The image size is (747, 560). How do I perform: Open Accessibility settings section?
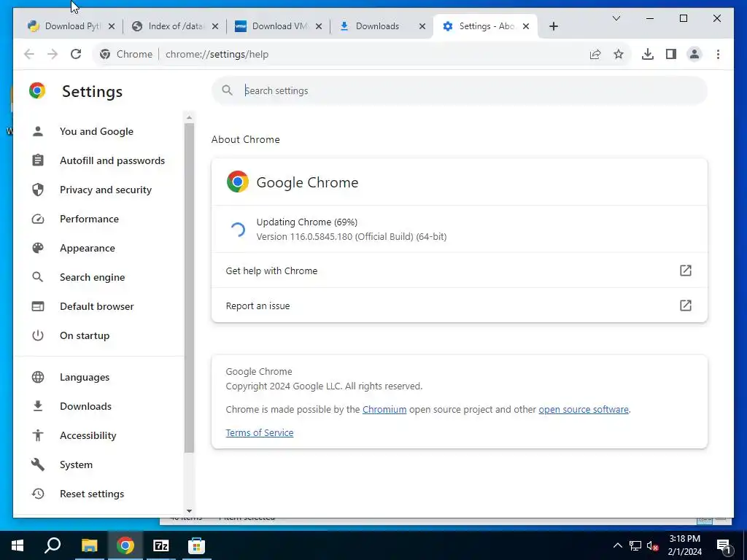(88, 435)
